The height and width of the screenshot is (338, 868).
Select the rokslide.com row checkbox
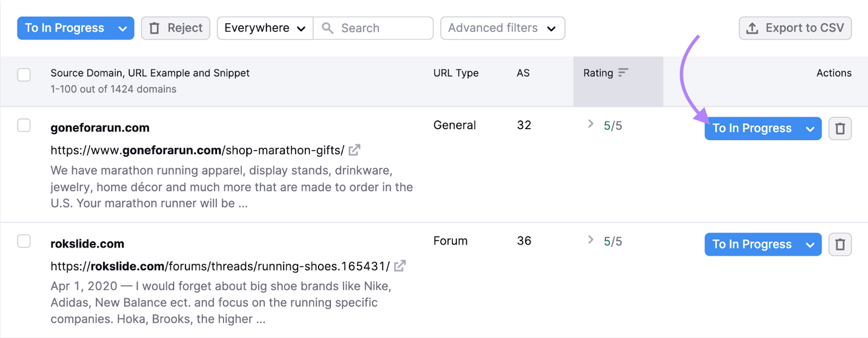tap(24, 241)
